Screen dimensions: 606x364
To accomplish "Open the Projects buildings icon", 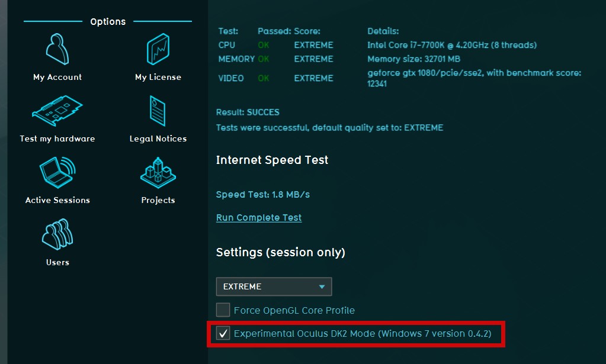I will (x=158, y=173).
